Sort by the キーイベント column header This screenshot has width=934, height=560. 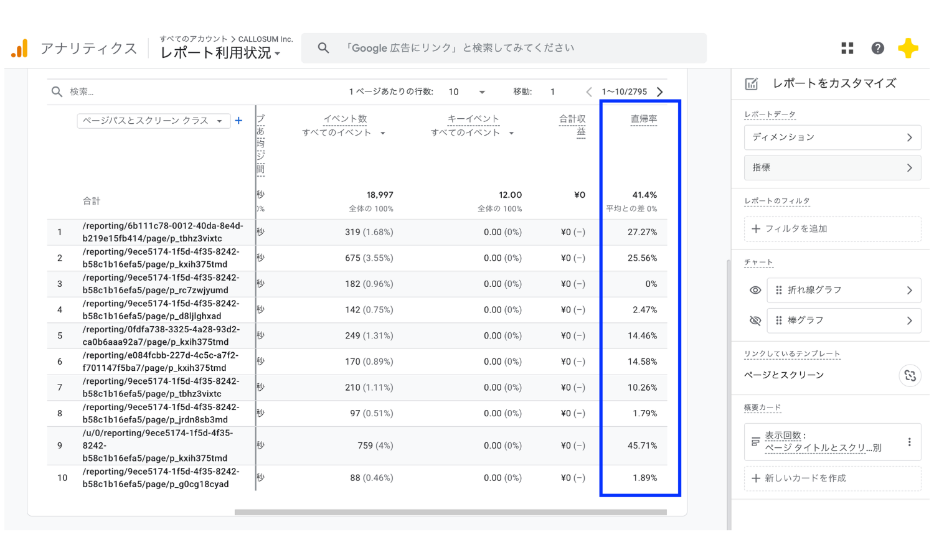[474, 119]
